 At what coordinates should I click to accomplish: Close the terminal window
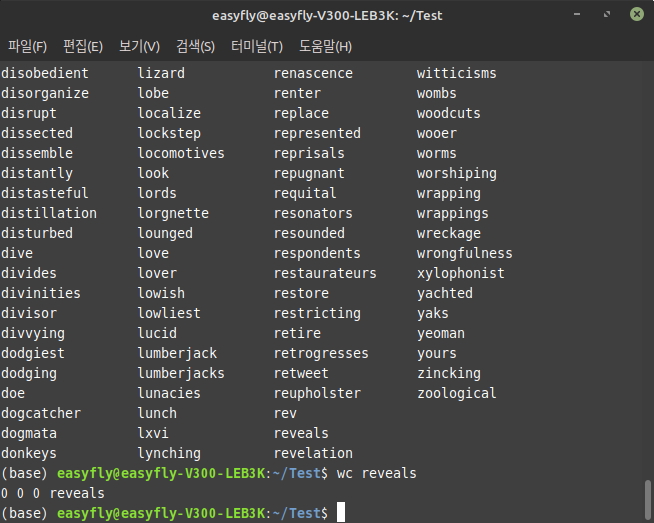[636, 15]
